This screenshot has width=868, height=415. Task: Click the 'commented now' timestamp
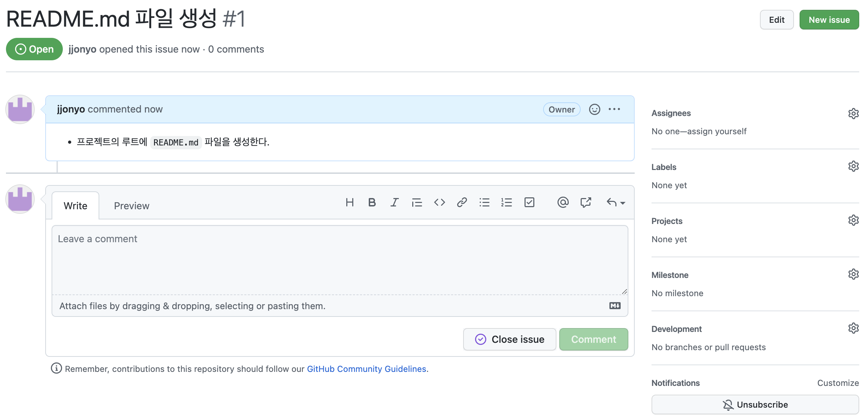coord(125,109)
